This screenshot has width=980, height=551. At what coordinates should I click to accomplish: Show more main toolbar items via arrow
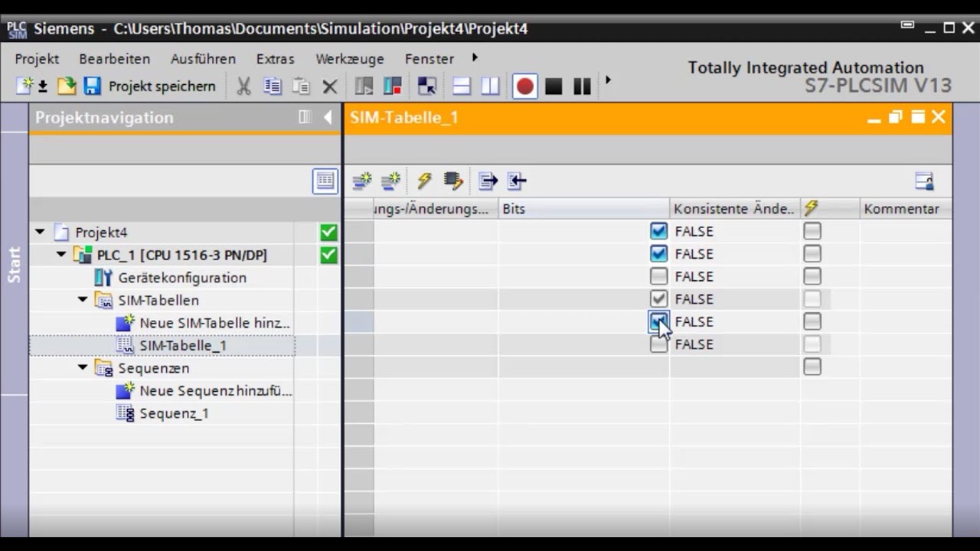[609, 80]
